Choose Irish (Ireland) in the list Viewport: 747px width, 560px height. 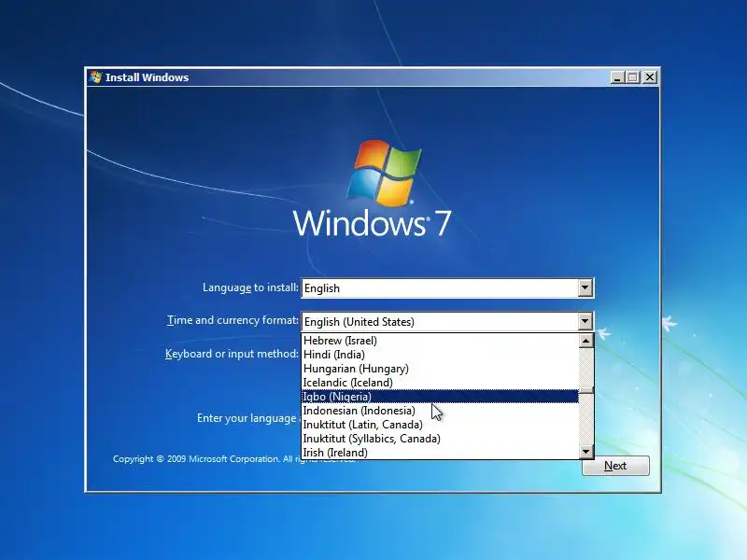[x=440, y=453]
